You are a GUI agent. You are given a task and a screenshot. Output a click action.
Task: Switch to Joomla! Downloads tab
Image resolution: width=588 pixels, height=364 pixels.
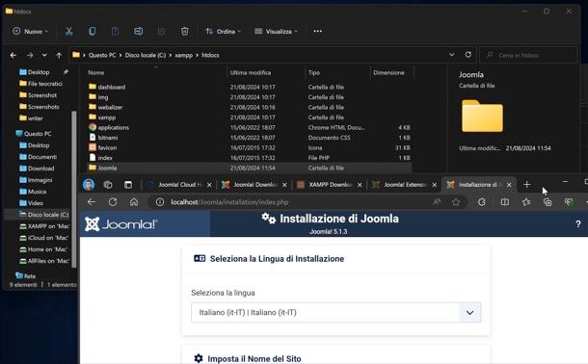(x=254, y=185)
